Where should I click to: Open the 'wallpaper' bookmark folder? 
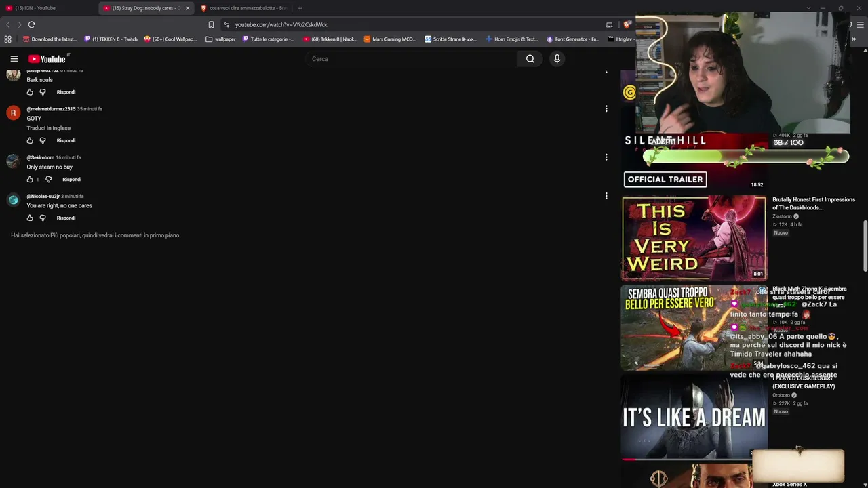pyautogui.click(x=220, y=39)
